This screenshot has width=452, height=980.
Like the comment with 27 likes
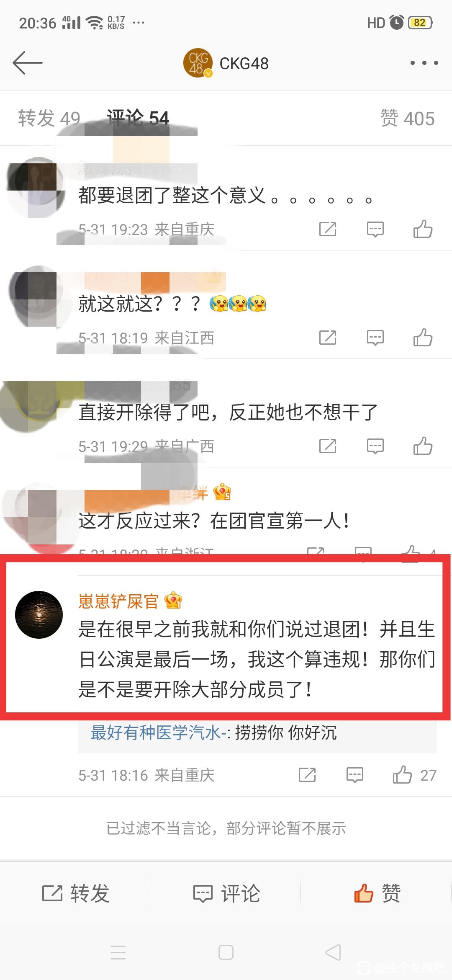[414, 775]
